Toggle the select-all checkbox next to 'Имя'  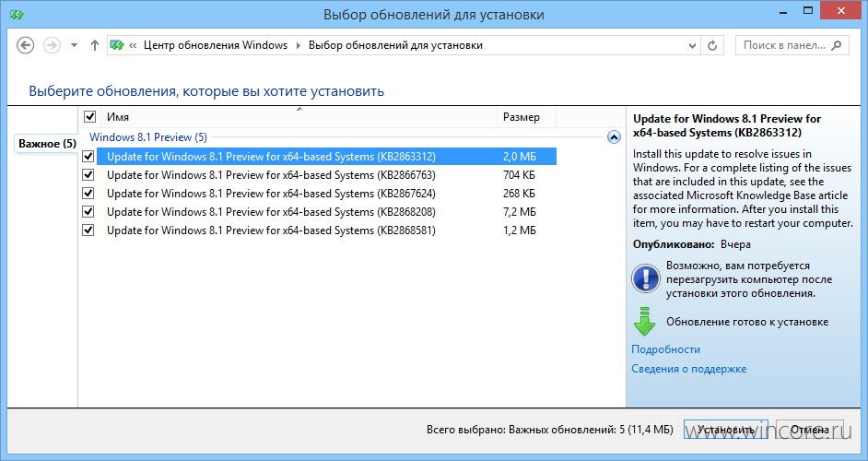89,117
